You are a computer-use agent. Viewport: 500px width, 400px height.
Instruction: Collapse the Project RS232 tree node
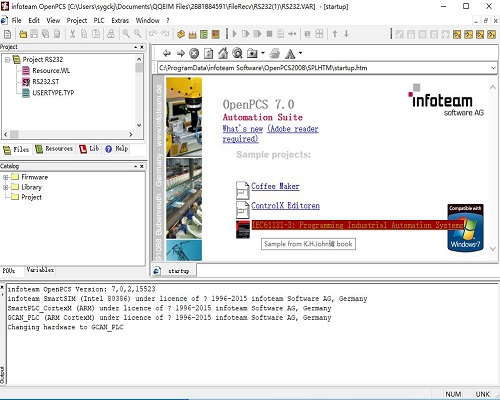coord(7,60)
